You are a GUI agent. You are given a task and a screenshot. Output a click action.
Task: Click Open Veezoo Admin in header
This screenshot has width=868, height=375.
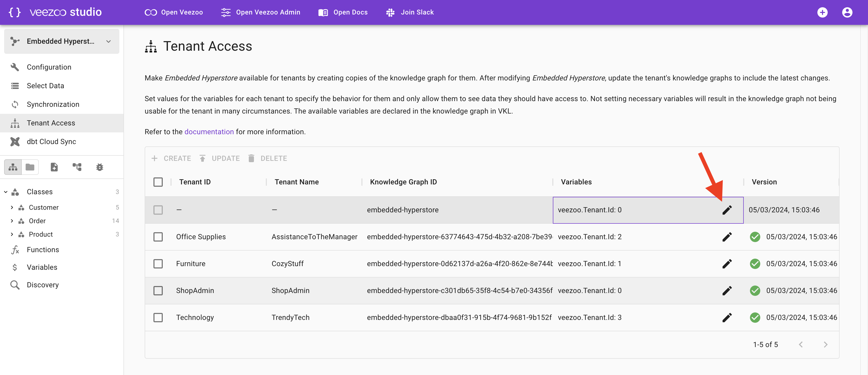click(260, 12)
